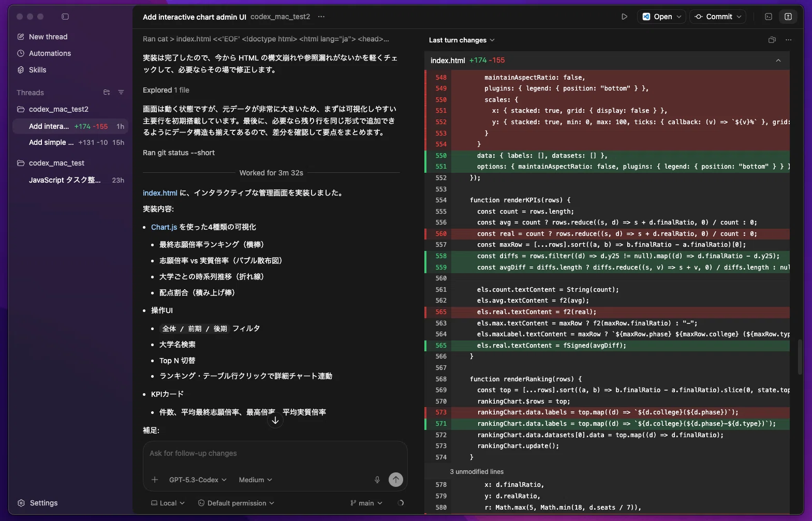The image size is (812, 521).
Task: Open the thread title more options ellipsis
Action: [x=321, y=17]
